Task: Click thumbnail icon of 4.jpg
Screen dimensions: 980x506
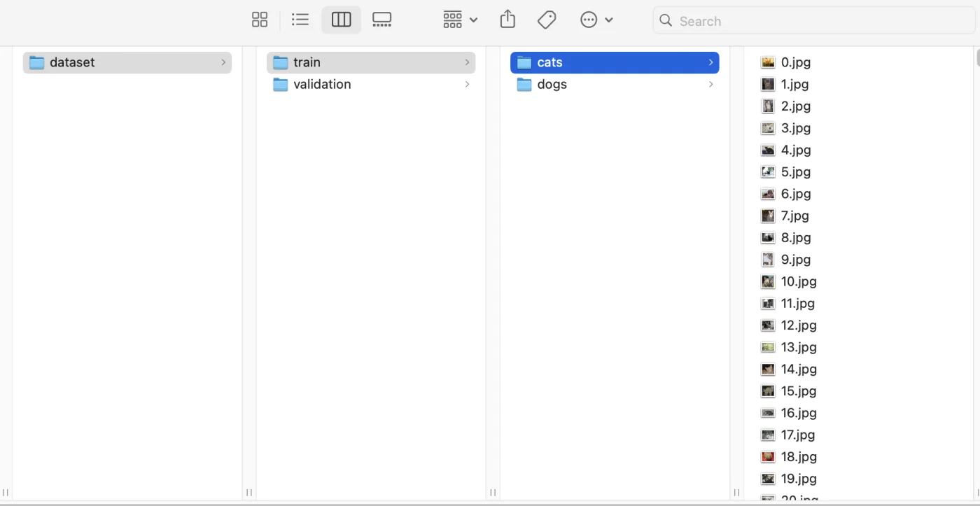Action: pyautogui.click(x=768, y=150)
